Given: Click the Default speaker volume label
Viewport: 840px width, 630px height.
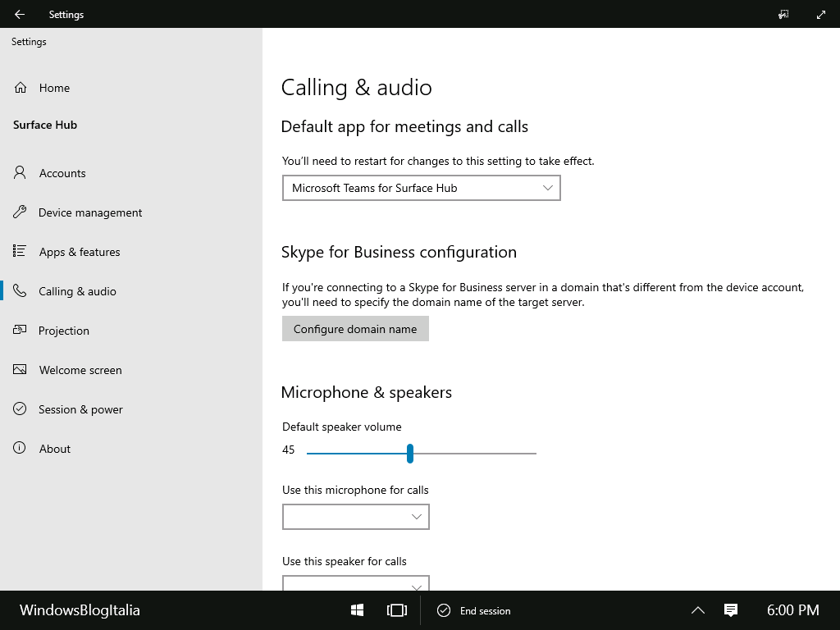Looking at the screenshot, I should tap(342, 427).
